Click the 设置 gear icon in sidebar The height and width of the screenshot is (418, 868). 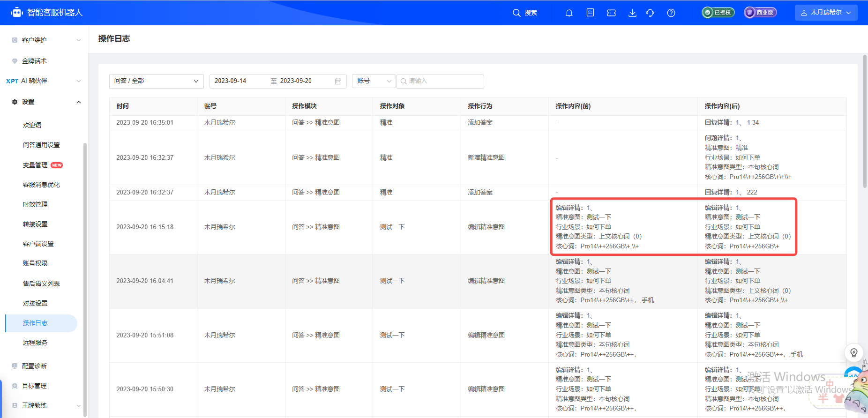15,102
